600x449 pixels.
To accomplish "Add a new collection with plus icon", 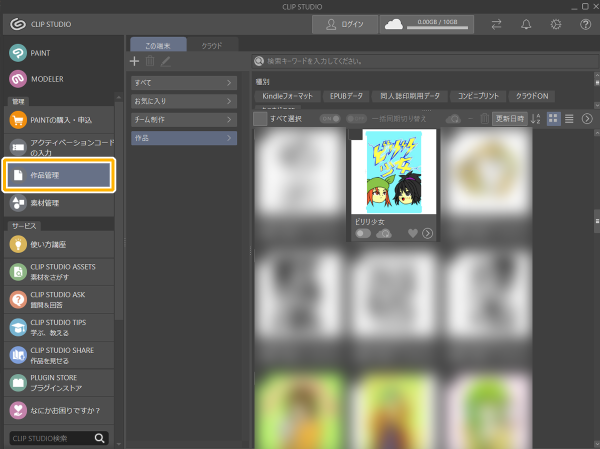I will 134,61.
